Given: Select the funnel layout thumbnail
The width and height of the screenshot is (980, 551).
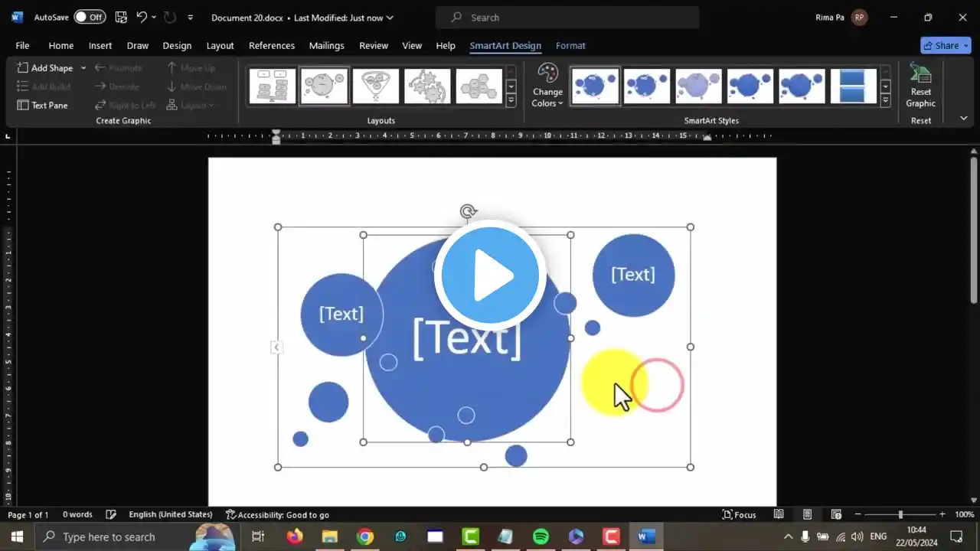Looking at the screenshot, I should (x=376, y=86).
